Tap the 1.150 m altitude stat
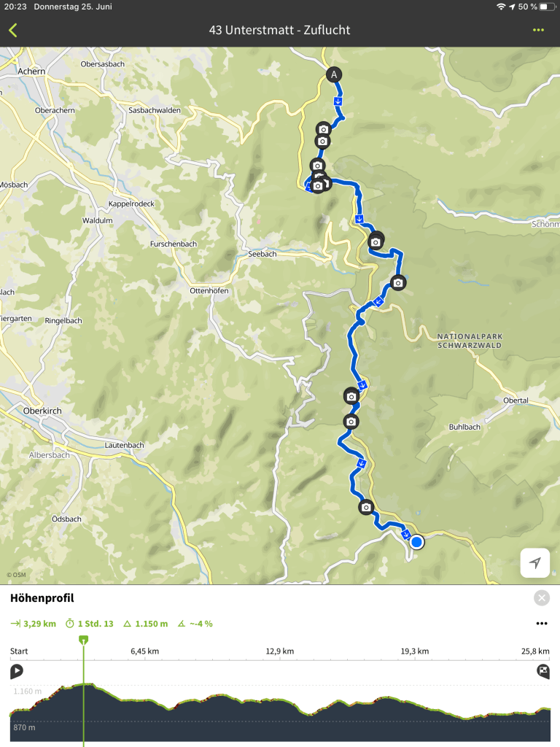 tap(146, 624)
